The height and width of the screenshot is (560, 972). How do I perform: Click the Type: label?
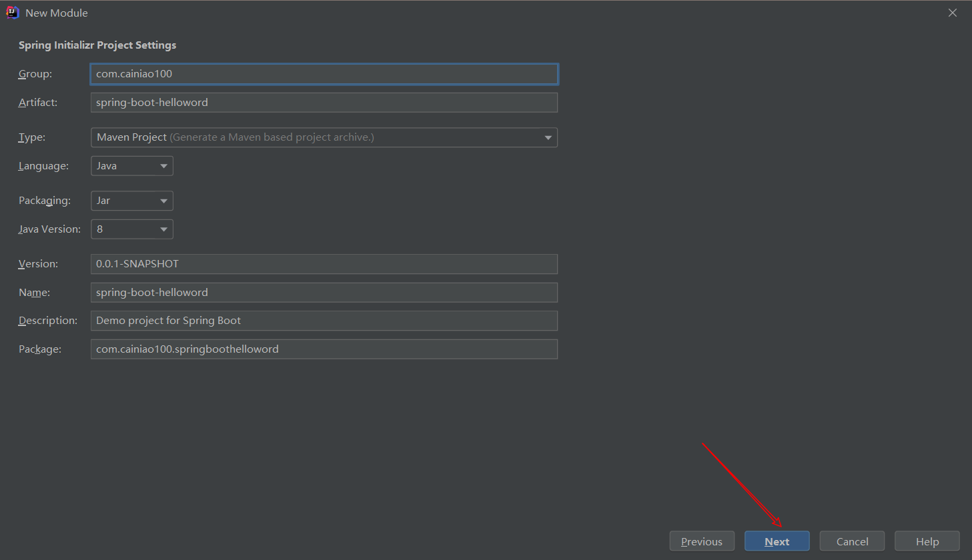pos(32,137)
